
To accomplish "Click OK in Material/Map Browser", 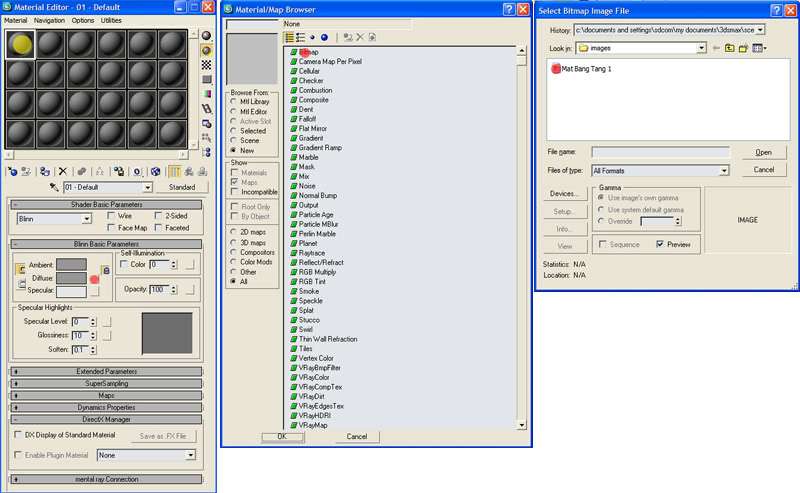I will click(283, 437).
